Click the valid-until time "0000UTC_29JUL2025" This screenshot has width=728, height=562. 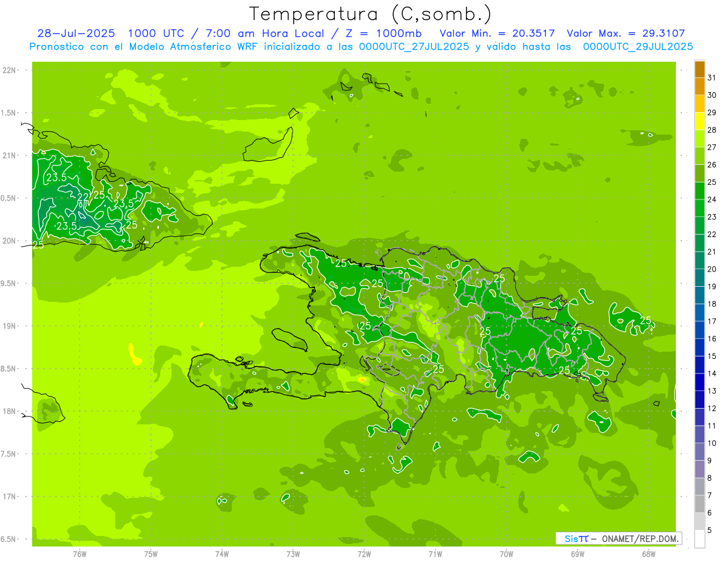(x=638, y=47)
